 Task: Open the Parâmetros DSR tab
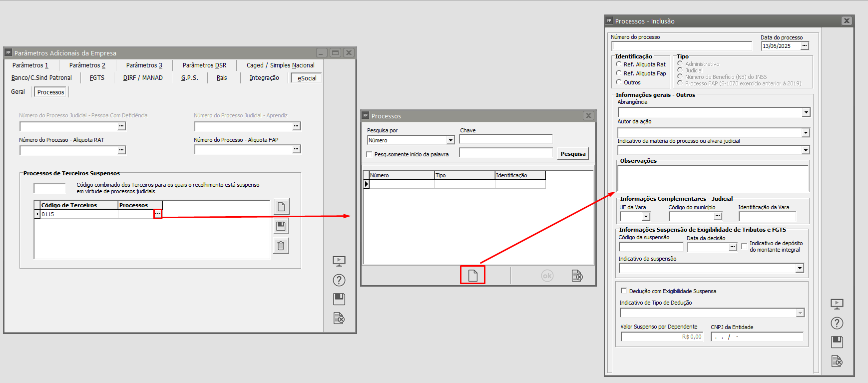(x=204, y=65)
